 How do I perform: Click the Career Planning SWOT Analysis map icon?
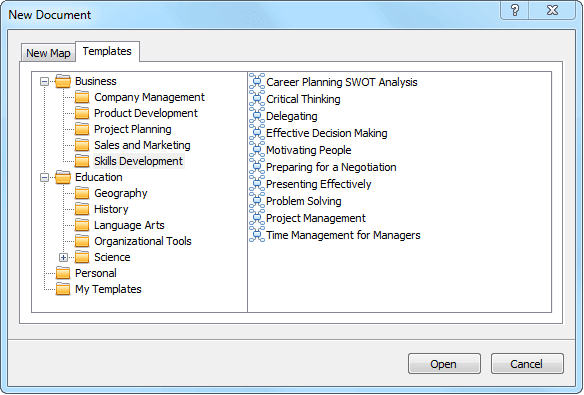(257, 82)
